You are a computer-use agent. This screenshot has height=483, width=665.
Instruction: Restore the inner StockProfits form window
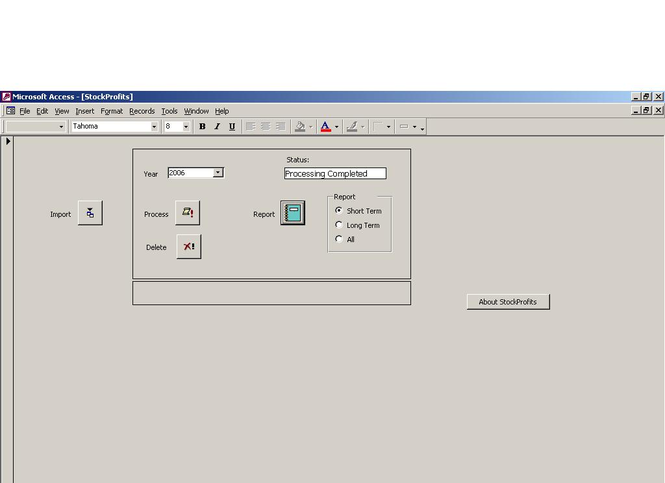click(646, 110)
